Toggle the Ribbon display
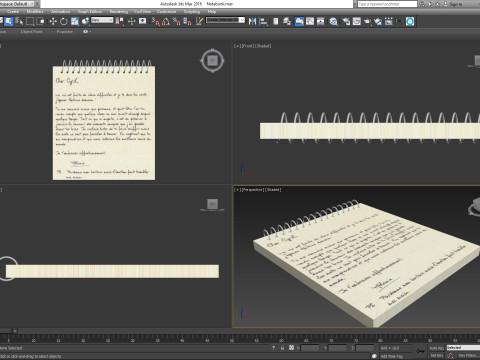Screen dimensions: 480x360 click(299, 22)
